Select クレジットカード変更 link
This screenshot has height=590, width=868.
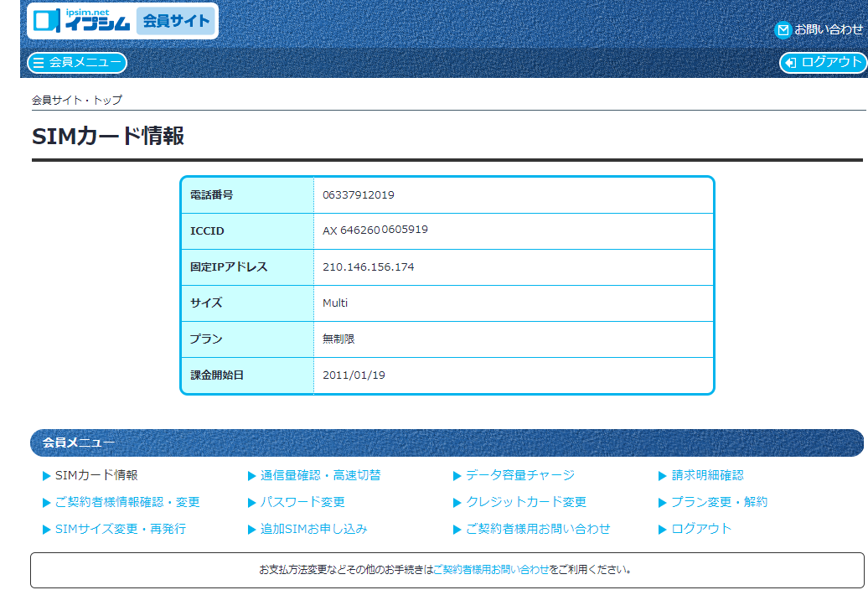[526, 502]
